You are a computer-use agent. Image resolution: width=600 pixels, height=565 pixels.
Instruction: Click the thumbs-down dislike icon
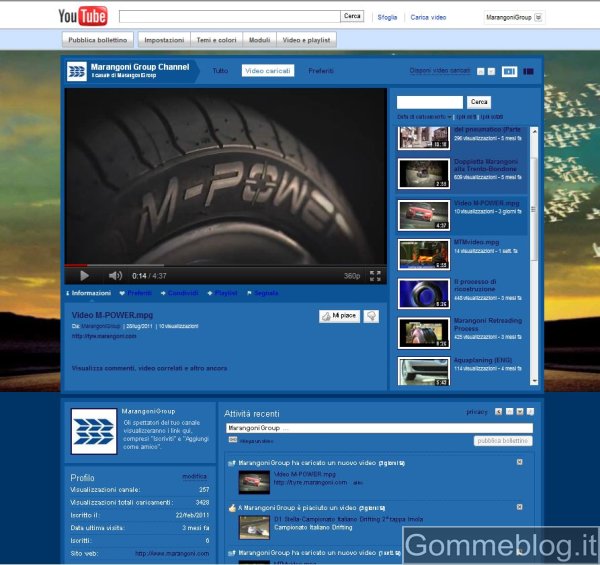(x=371, y=316)
